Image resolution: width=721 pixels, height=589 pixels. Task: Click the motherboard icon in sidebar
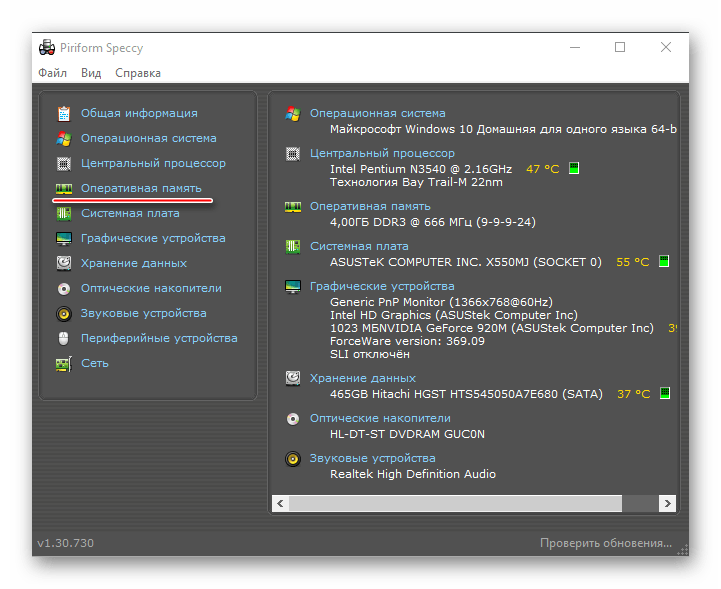(64, 213)
